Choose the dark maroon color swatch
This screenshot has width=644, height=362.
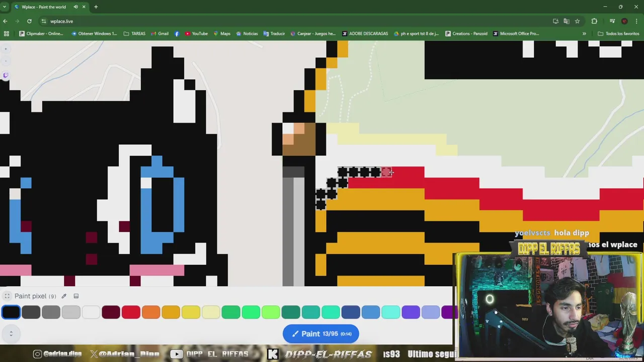[x=111, y=312]
